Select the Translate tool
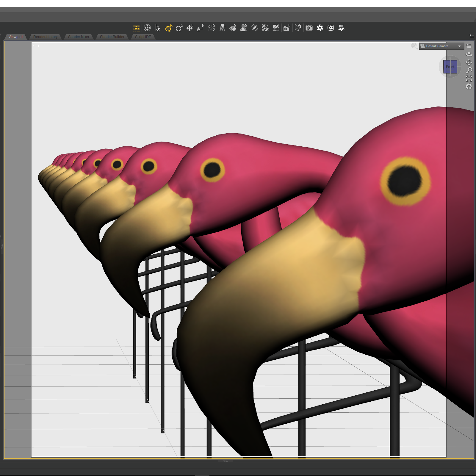This screenshot has height=476, width=476. coord(190,28)
